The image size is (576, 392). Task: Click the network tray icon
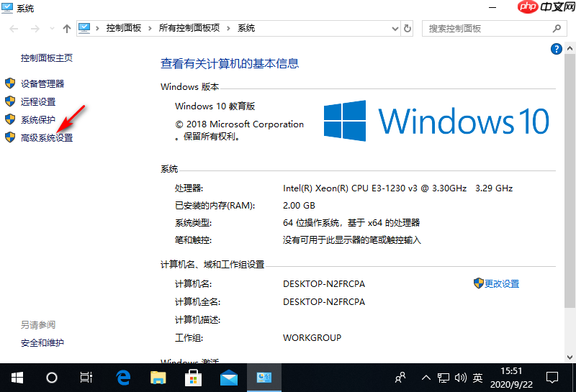coord(444,378)
